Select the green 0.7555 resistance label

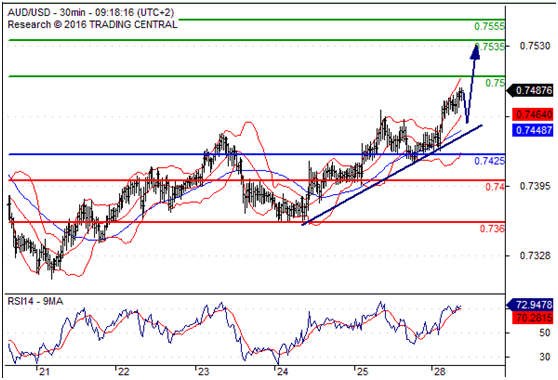[489, 26]
